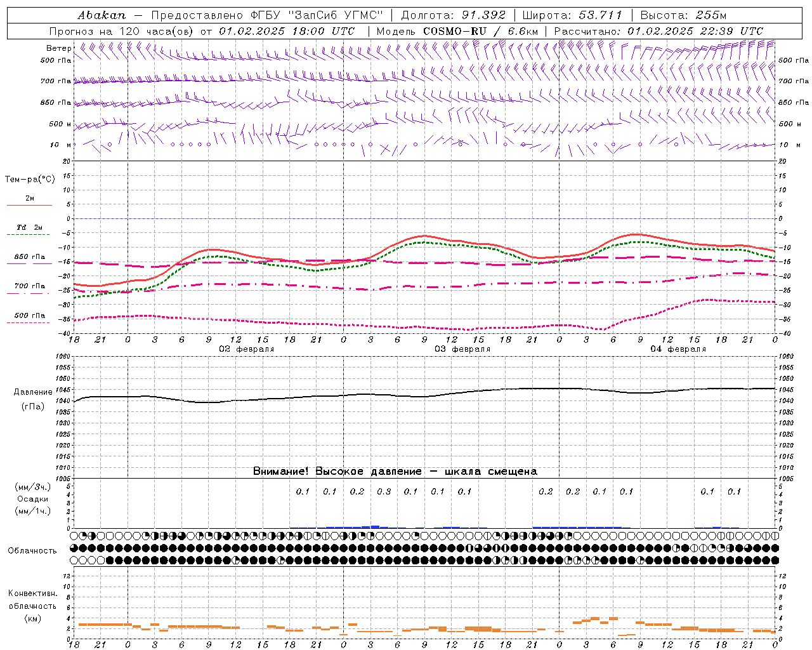This screenshot has width=812, height=650.
Task: Click the "Конвективн." panel label
Action: 32,594
